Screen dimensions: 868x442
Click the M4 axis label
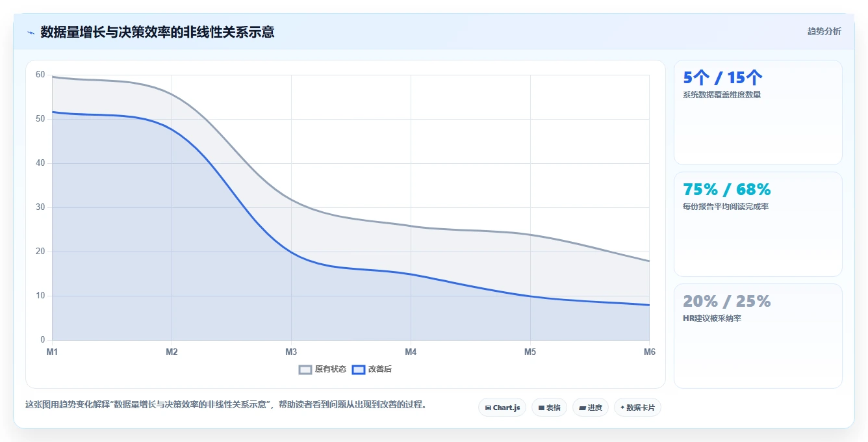point(411,352)
